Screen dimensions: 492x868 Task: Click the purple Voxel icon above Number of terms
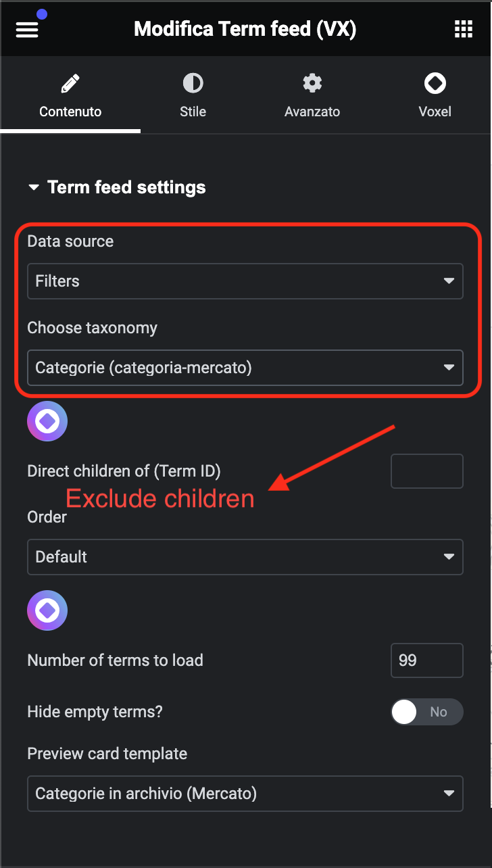pyautogui.click(x=47, y=610)
